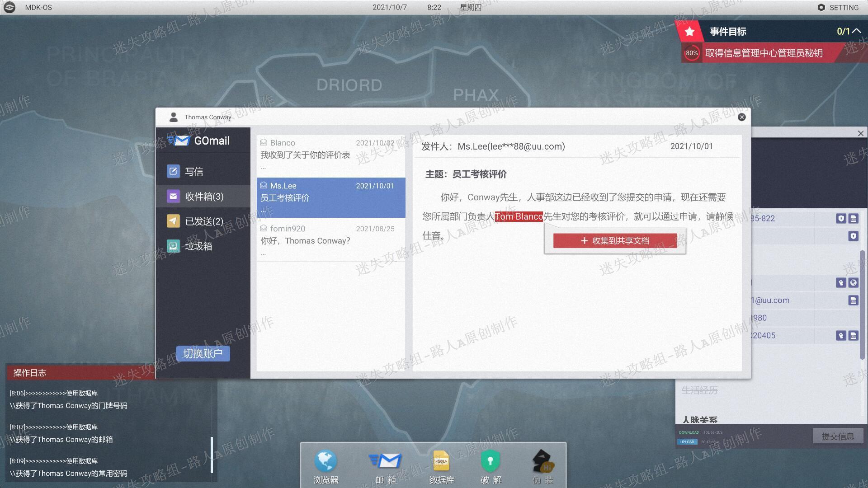This screenshot has width=868, height=488.
Task: Collapse the event objectives panel chevron
Action: [856, 31]
